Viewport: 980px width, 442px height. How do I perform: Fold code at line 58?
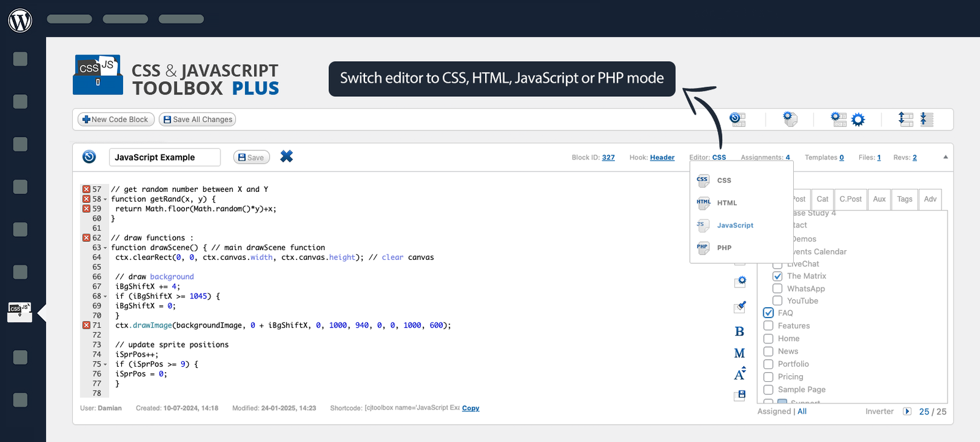tap(105, 199)
